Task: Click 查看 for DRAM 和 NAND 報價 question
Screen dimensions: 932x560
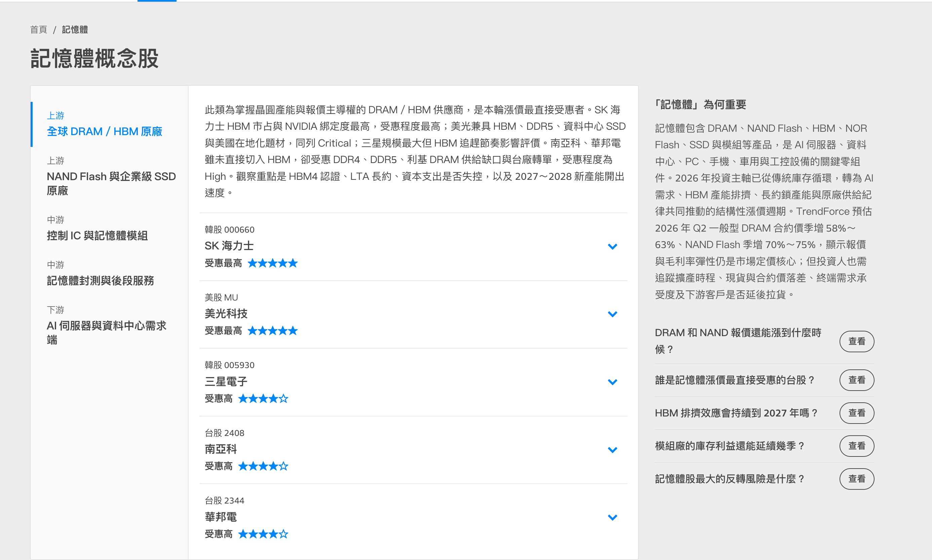Action: click(857, 341)
